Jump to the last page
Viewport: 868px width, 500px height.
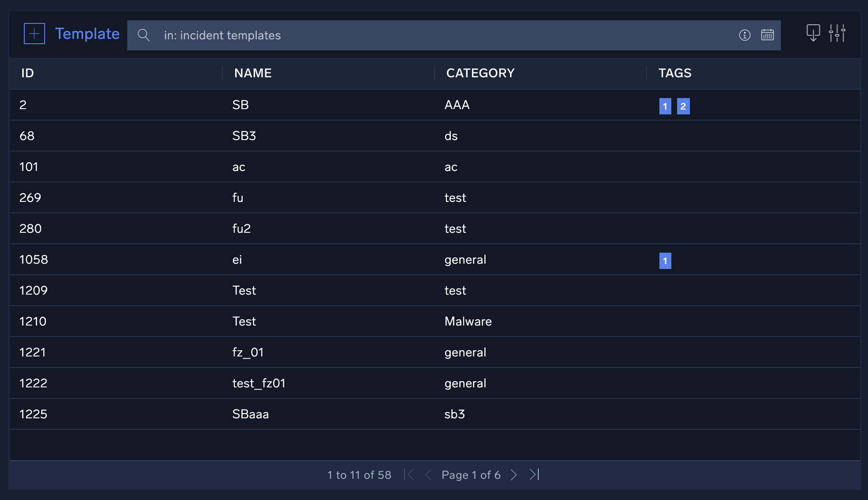pos(534,475)
